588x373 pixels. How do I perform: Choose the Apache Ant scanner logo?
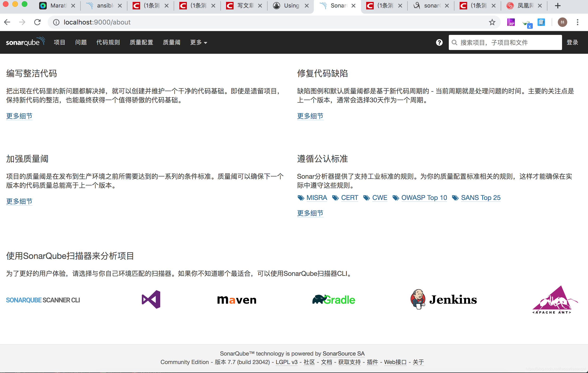tap(555, 300)
